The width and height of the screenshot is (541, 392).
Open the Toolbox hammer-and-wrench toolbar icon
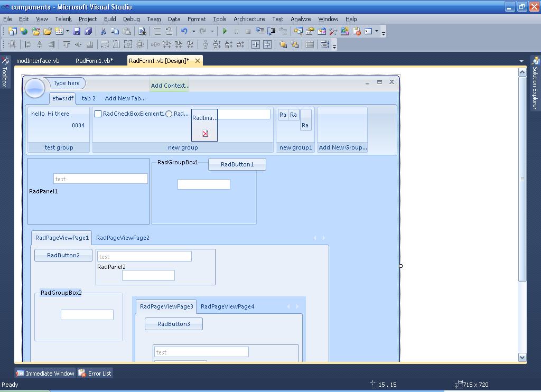click(333, 31)
